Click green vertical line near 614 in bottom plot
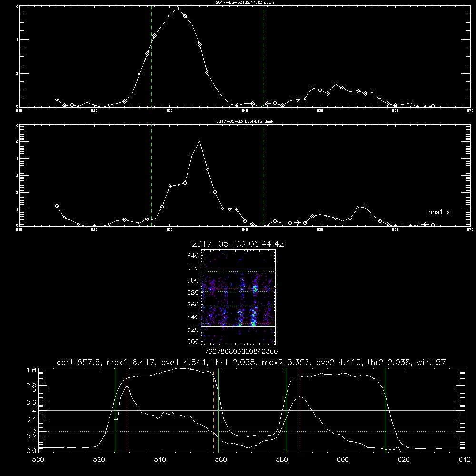 (385, 410)
